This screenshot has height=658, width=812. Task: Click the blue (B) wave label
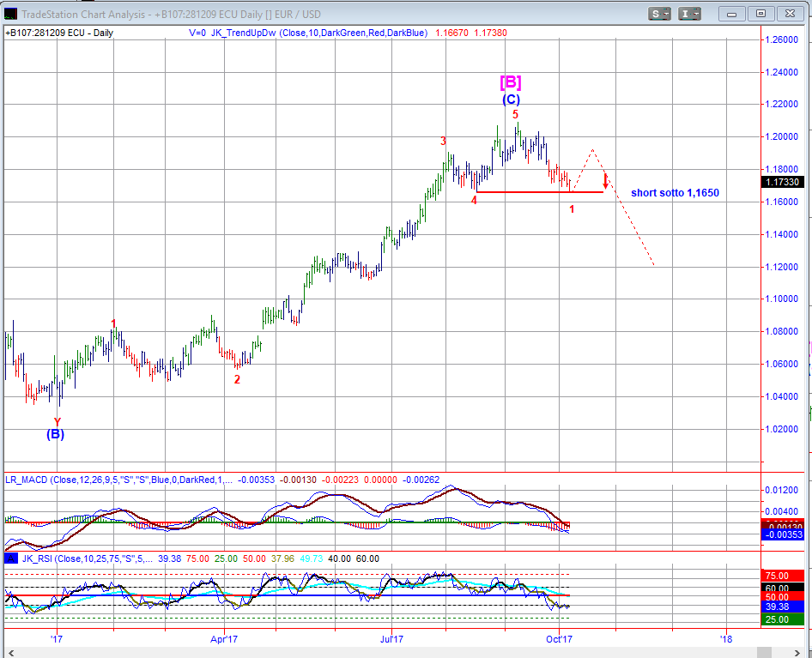[x=56, y=434]
